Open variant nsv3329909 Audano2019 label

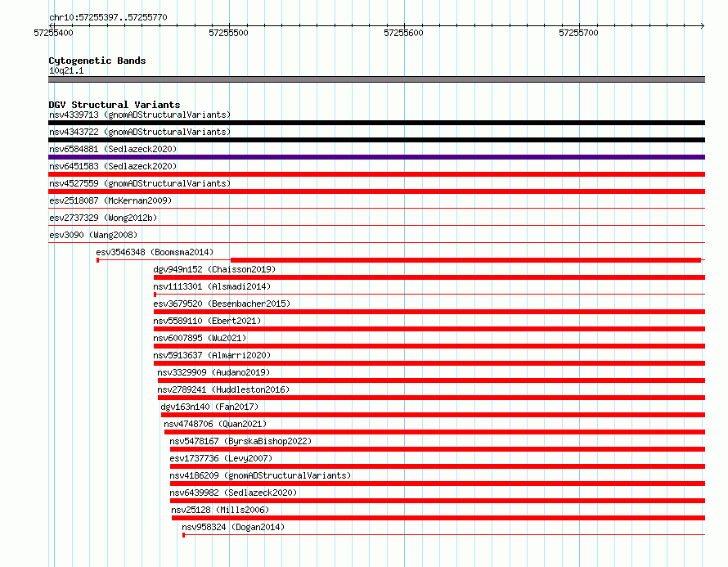point(213,372)
